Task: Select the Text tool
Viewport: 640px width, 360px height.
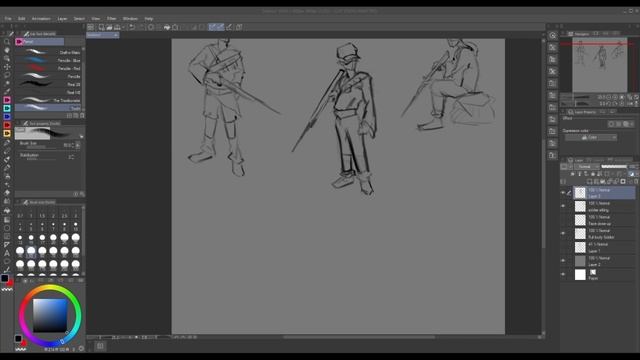Action: (x=7, y=253)
